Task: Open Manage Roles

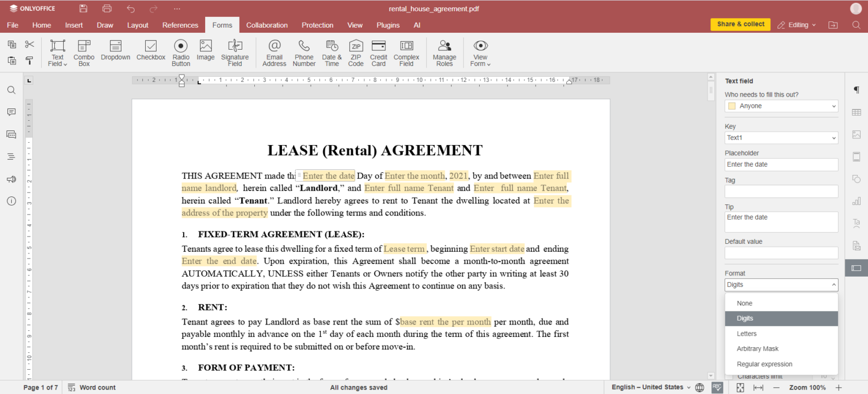Action: coord(444,52)
